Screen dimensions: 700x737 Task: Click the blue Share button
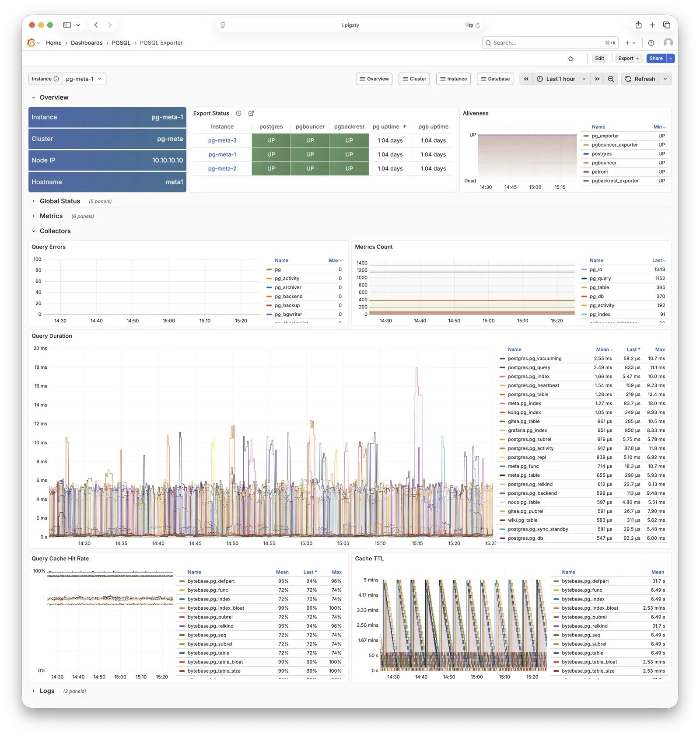coord(655,59)
